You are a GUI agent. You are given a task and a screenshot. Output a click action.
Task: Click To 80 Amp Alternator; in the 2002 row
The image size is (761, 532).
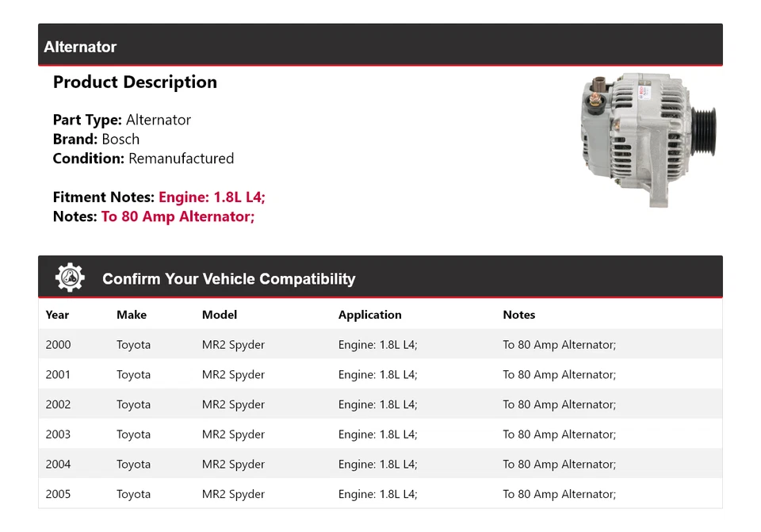559,405
